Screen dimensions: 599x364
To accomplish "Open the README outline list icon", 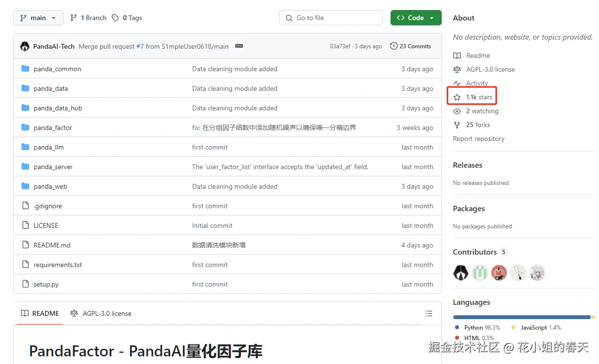I will 429,313.
